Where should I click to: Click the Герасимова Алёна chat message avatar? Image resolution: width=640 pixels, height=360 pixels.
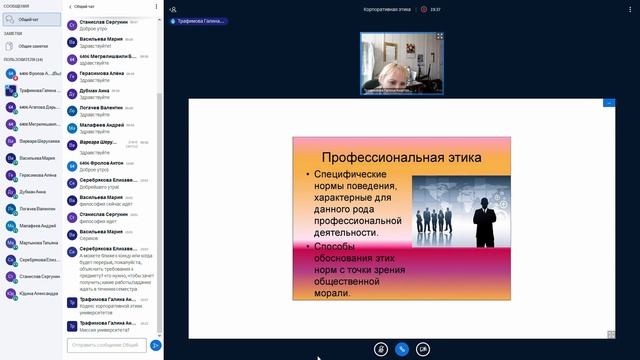pyautogui.click(x=72, y=77)
